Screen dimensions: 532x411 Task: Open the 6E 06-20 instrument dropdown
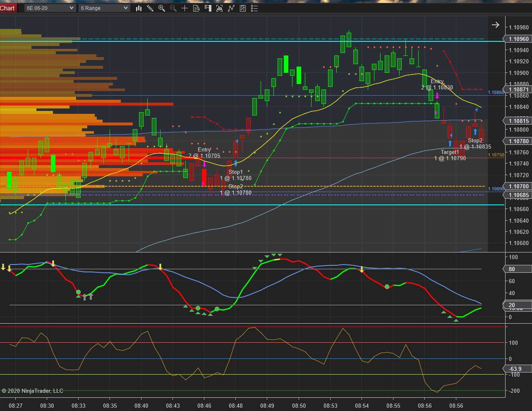point(50,8)
